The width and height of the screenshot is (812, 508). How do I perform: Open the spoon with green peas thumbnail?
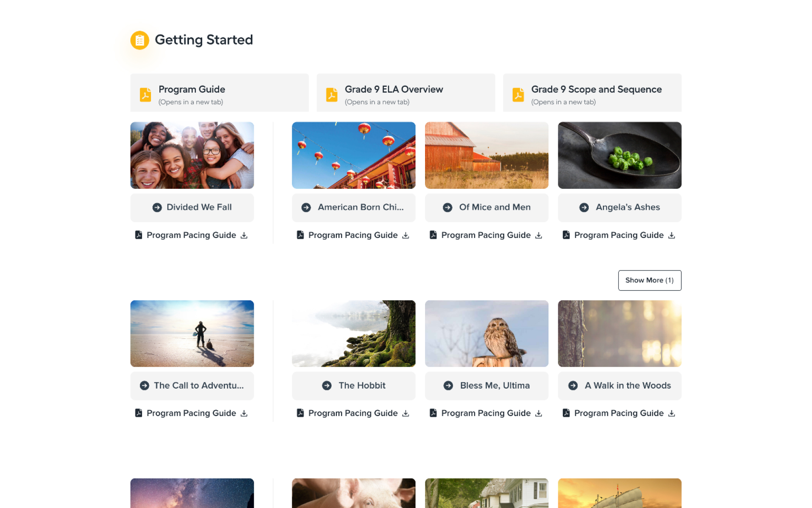[620, 155]
